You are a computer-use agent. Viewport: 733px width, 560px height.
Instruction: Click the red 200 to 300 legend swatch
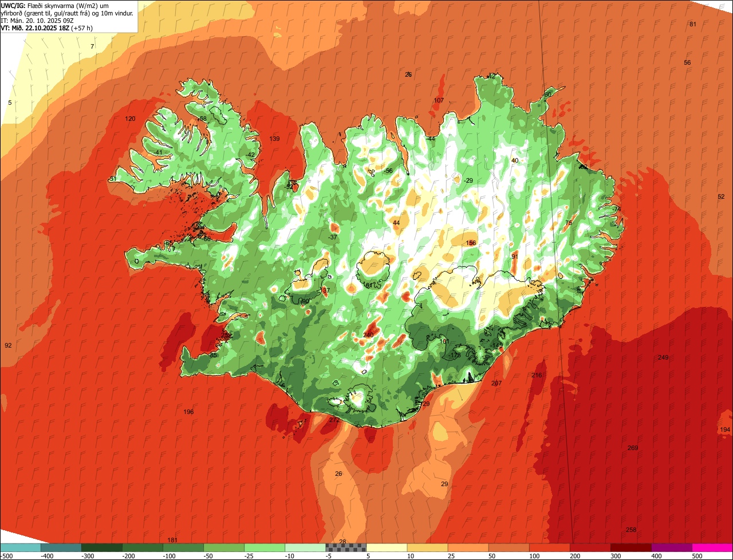pyautogui.click(x=590, y=547)
